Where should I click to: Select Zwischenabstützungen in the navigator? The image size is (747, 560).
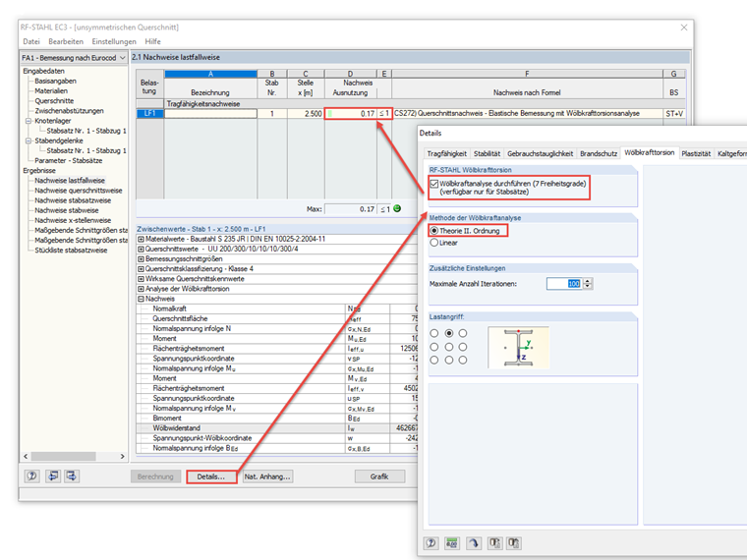tap(69, 111)
